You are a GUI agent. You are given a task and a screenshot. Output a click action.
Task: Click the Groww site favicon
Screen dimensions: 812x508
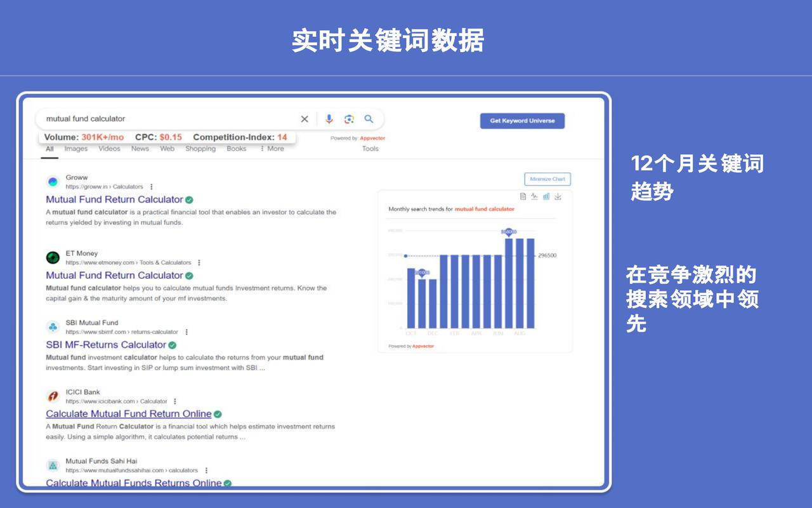tap(53, 182)
